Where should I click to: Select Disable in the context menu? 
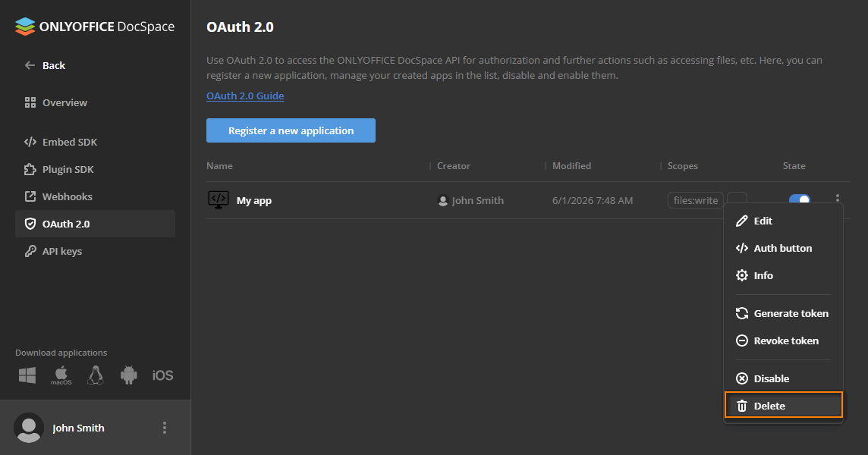pos(783,378)
